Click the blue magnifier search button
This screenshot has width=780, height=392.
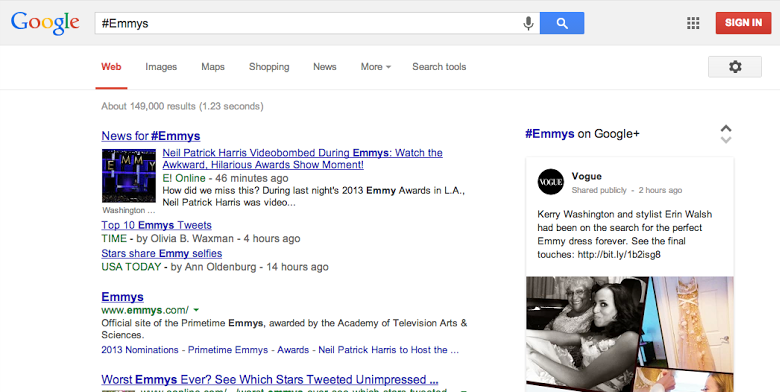[562, 23]
